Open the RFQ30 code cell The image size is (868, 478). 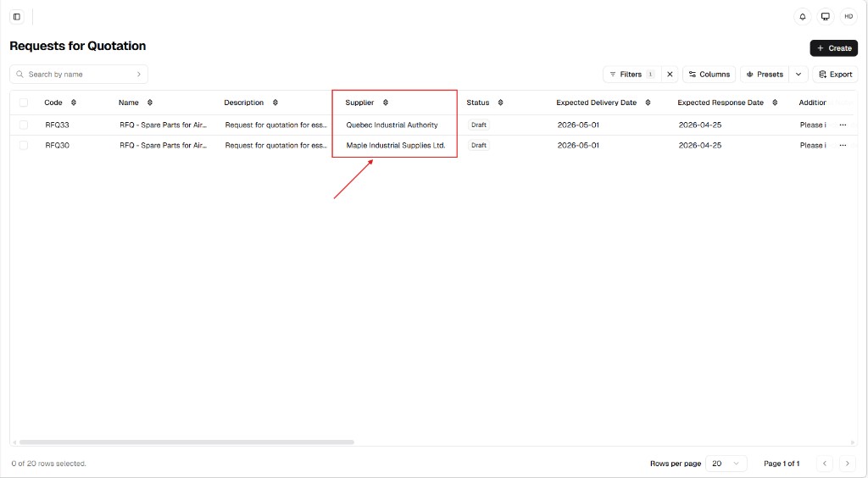coord(57,146)
